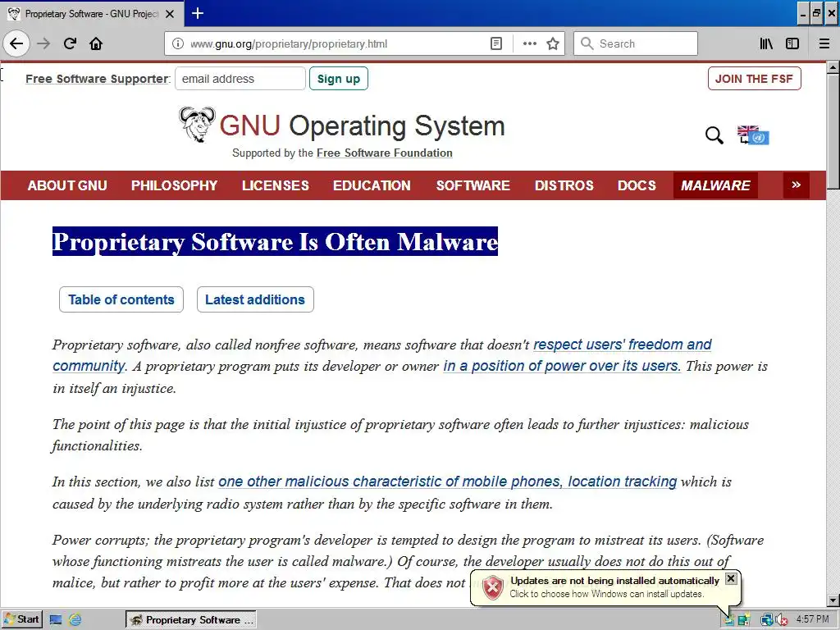Click the forward navigation arrow
The image size is (840, 630).
pyautogui.click(x=43, y=43)
